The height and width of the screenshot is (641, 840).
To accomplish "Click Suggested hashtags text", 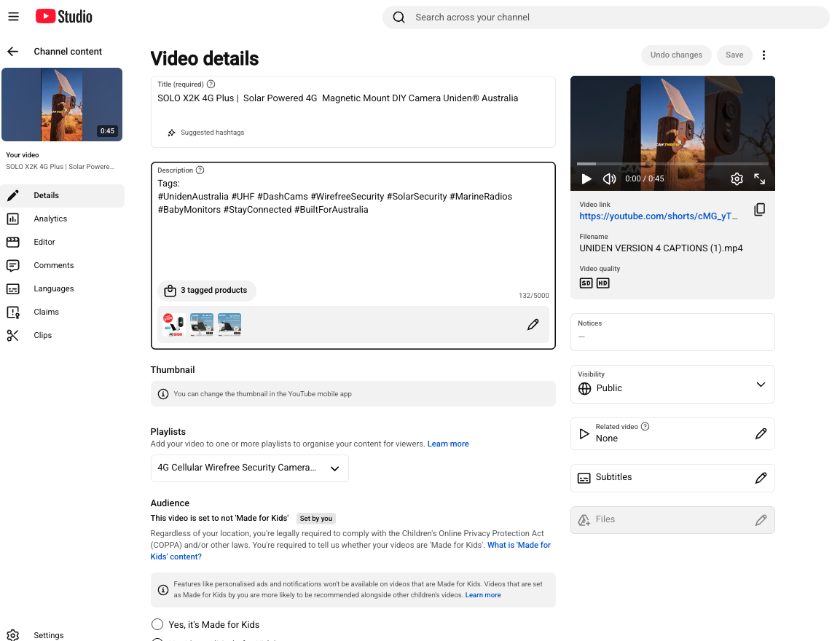I will click(212, 133).
